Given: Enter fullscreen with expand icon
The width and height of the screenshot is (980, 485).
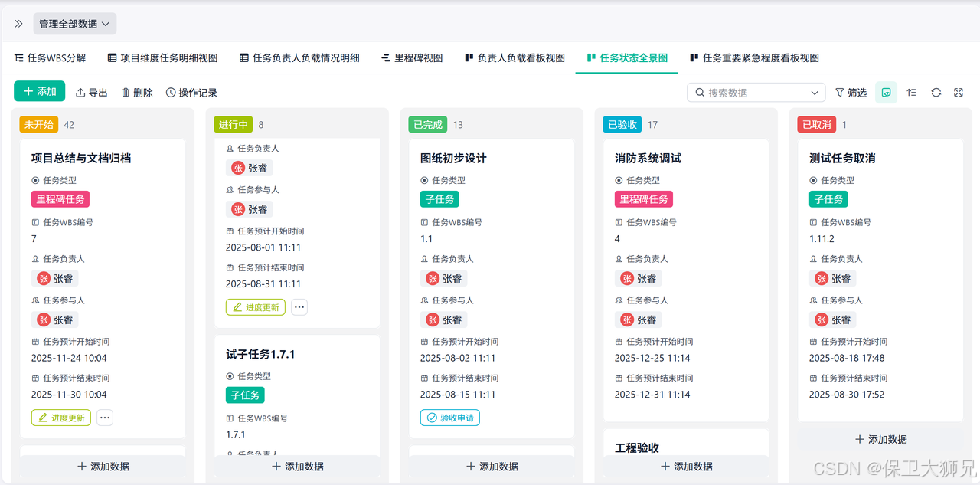Looking at the screenshot, I should (959, 93).
